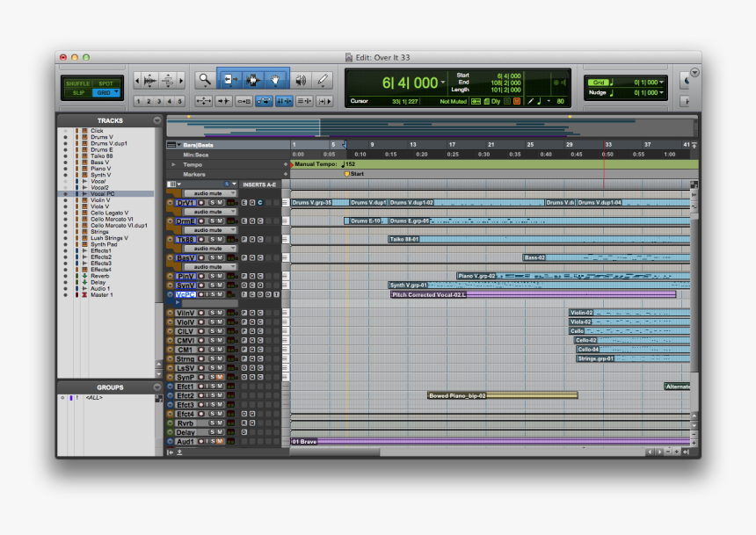Select the Pencil tool

322,80
